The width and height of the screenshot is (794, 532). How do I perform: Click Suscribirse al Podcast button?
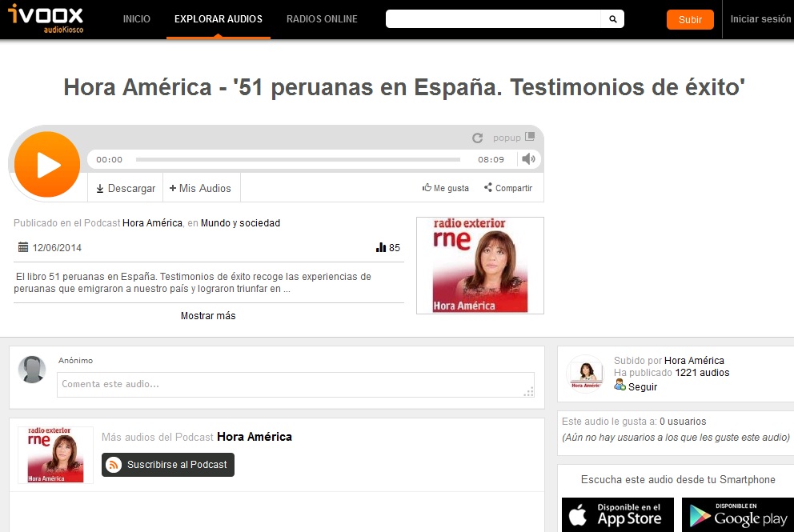click(x=167, y=465)
